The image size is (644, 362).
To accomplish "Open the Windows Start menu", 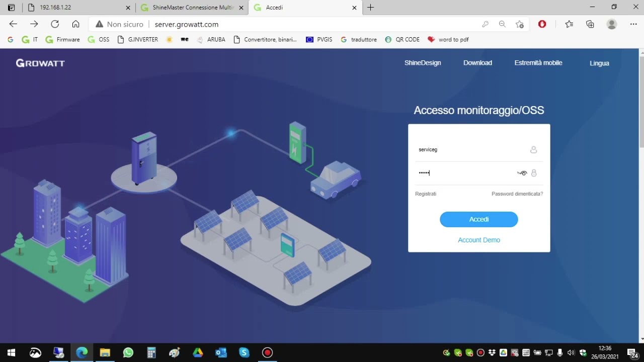I will click(11, 352).
